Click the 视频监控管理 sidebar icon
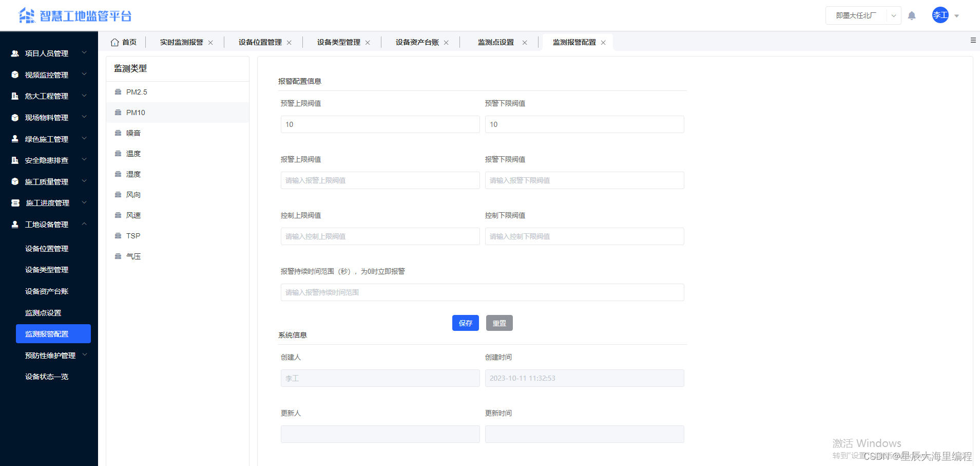The width and height of the screenshot is (980, 466). pos(15,75)
